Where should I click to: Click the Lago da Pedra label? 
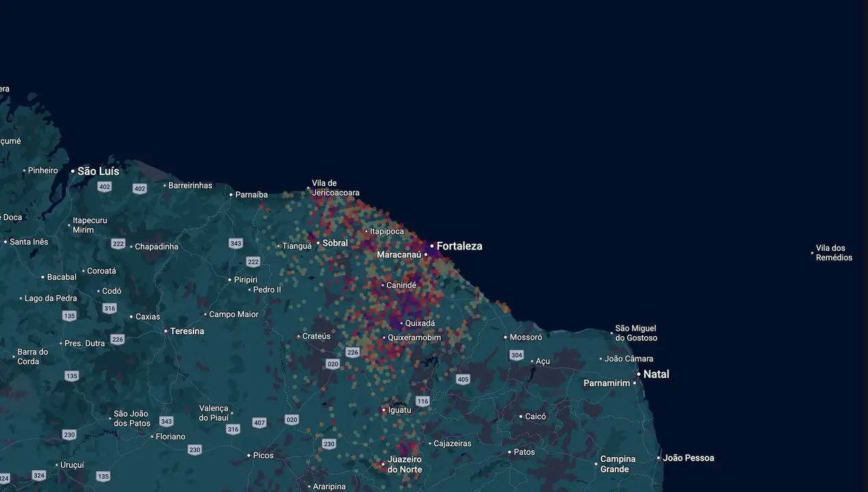click(x=51, y=298)
